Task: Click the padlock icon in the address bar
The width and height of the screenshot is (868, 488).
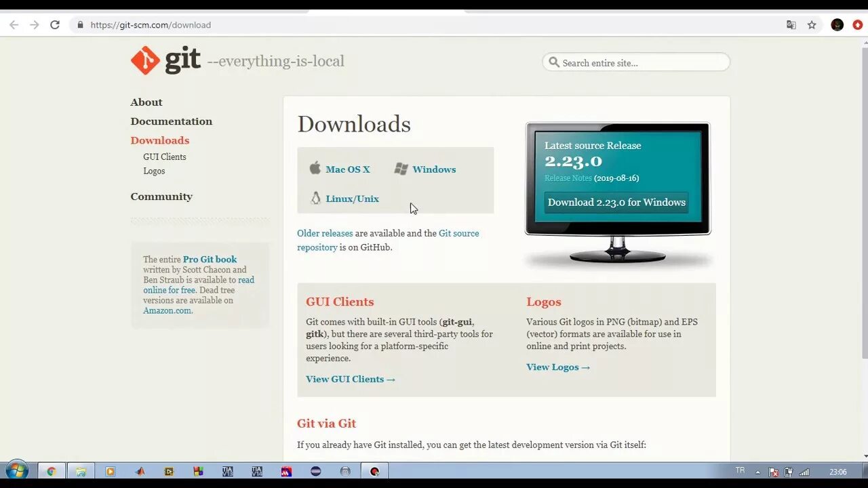Action: pyautogui.click(x=80, y=25)
